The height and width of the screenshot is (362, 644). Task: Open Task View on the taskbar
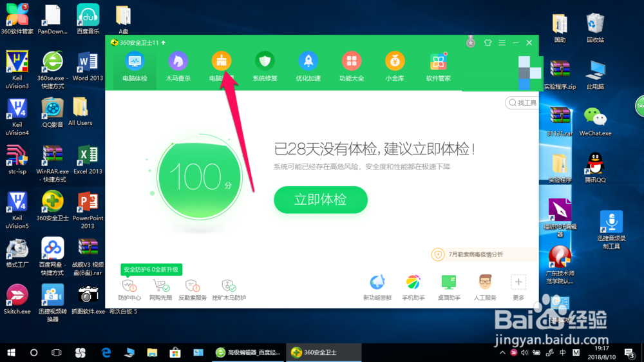point(56,352)
